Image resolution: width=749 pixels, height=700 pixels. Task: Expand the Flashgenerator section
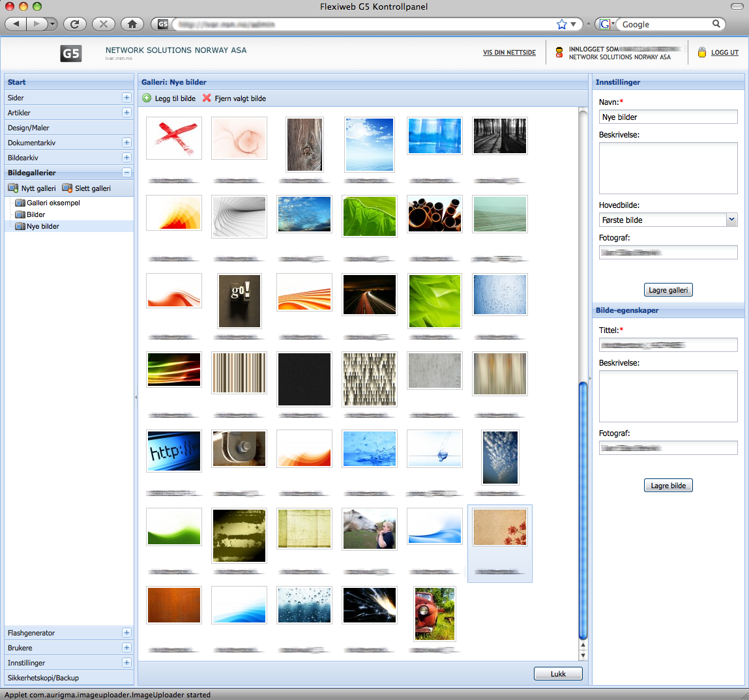[x=126, y=633]
